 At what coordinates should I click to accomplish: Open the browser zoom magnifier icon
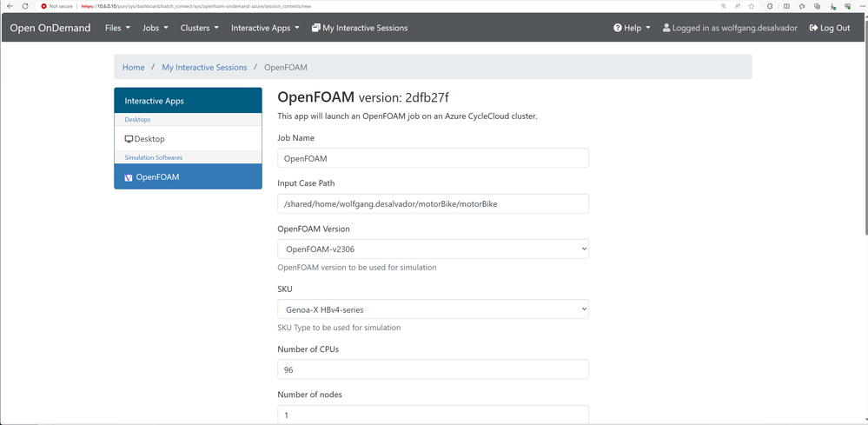click(724, 6)
